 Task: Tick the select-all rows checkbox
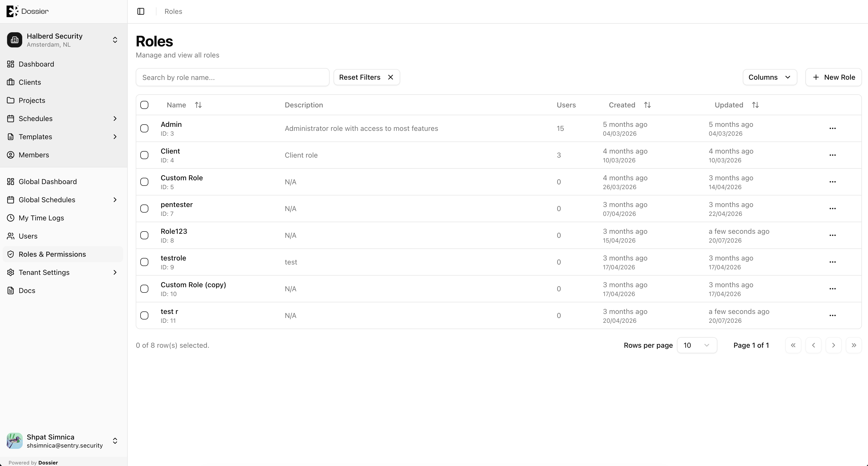tap(144, 105)
